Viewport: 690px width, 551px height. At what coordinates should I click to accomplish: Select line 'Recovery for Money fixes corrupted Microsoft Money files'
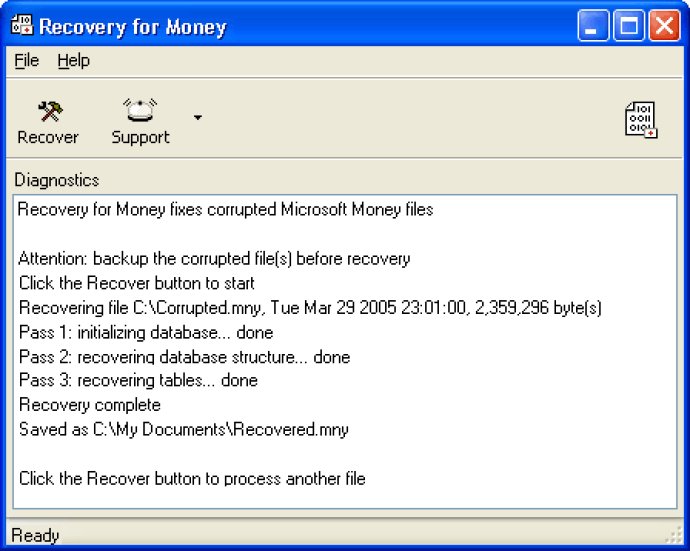point(225,209)
